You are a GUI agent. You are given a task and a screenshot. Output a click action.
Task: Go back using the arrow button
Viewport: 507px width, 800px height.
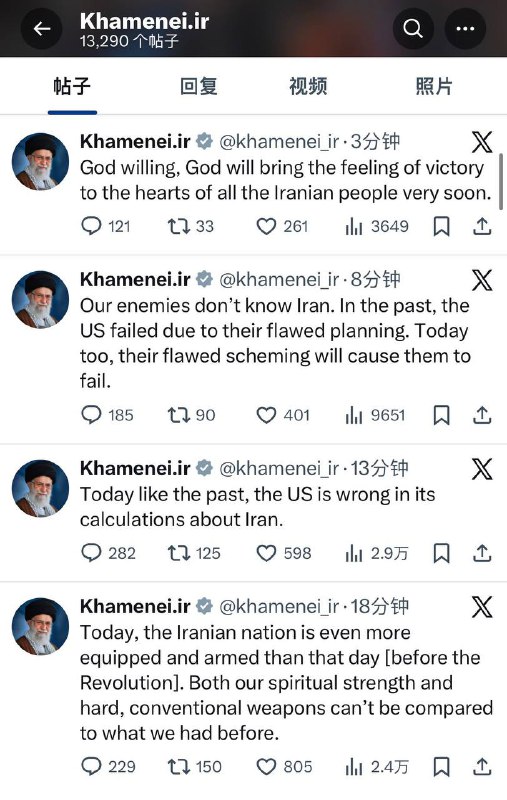[x=41, y=29]
